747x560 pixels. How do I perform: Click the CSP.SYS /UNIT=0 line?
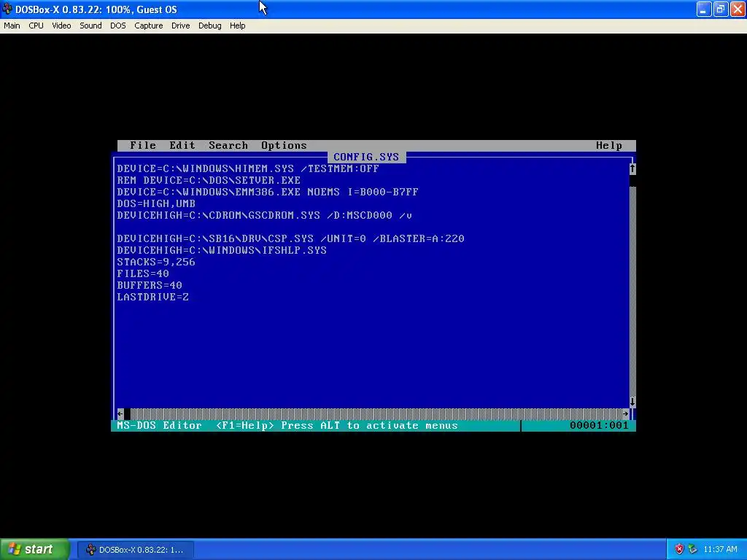(290, 238)
